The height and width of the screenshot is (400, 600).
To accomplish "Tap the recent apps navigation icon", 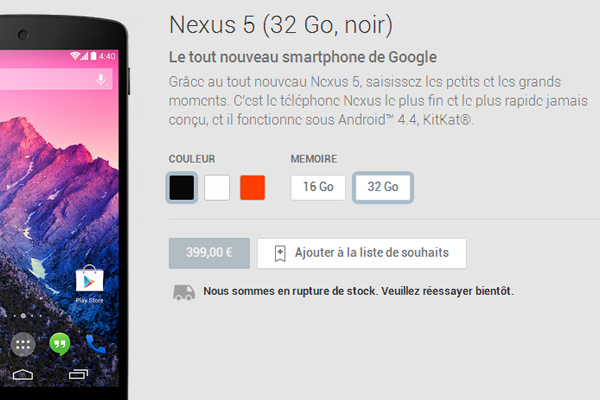I will tap(78, 374).
